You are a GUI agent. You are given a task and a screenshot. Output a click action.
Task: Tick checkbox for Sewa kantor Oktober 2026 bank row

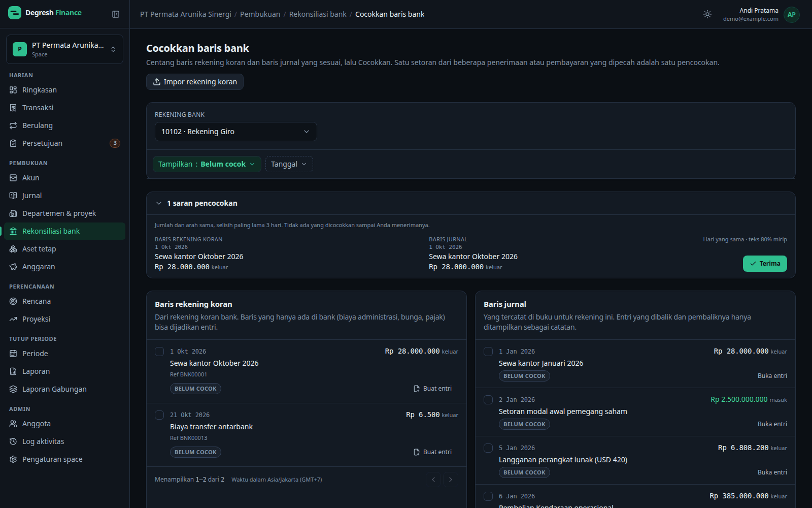point(159,352)
